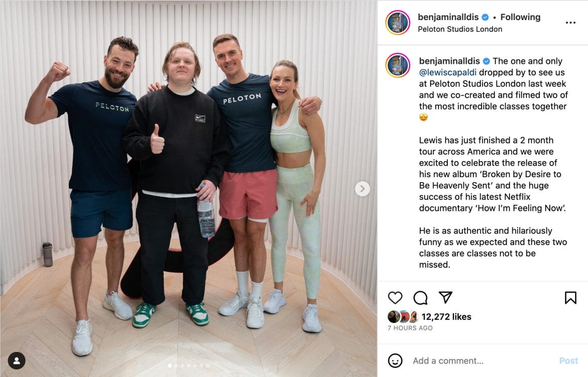Screen dimensions: 588x377
Task: Like the post with the heart icon
Action: 395,298
